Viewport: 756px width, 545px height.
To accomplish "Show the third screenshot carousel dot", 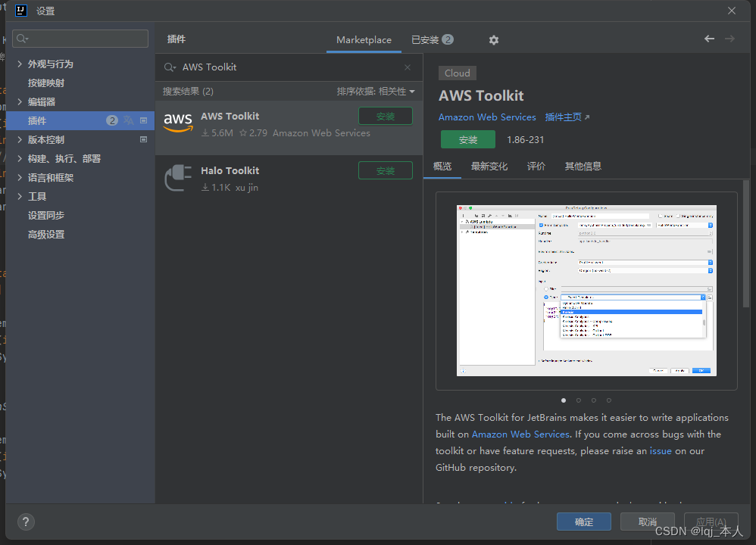I will 594,400.
